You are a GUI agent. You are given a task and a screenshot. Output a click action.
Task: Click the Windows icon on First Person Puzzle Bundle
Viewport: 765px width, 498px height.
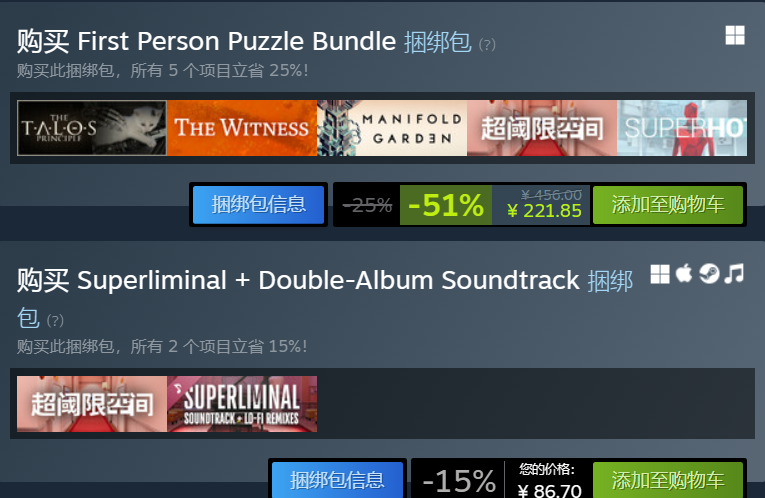pyautogui.click(x=735, y=35)
